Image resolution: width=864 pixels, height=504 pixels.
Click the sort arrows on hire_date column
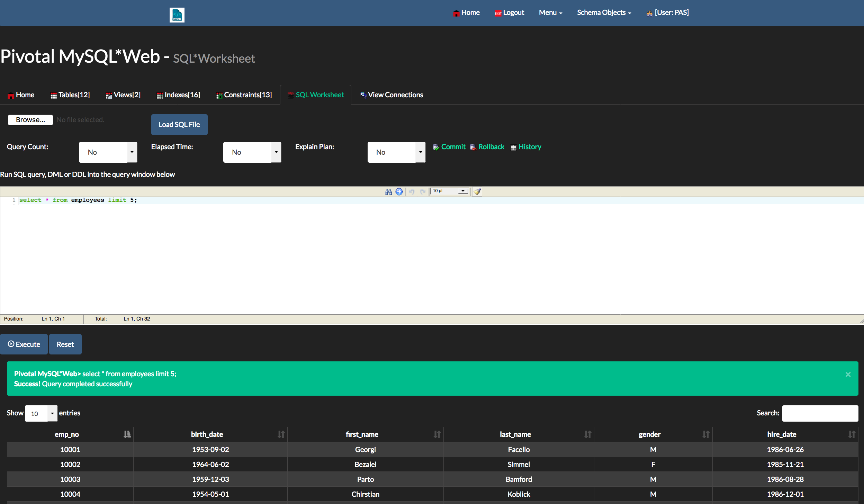coord(852,434)
